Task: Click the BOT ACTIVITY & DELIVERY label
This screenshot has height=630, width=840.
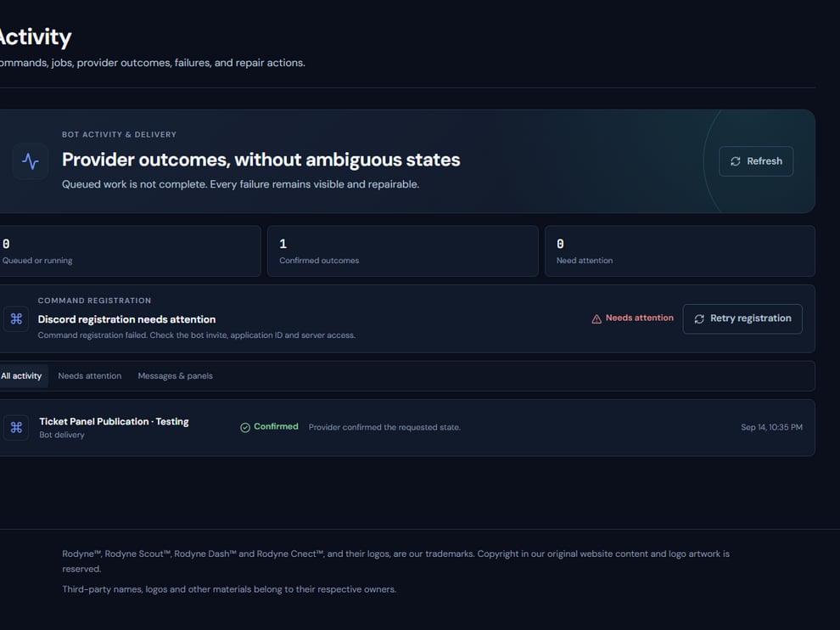Action: [x=119, y=135]
